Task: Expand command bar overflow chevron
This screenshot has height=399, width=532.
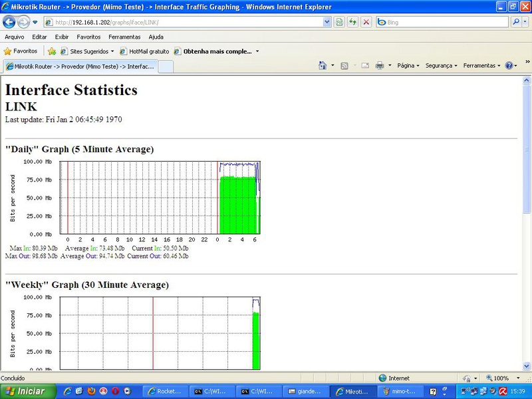Action: 527,61
